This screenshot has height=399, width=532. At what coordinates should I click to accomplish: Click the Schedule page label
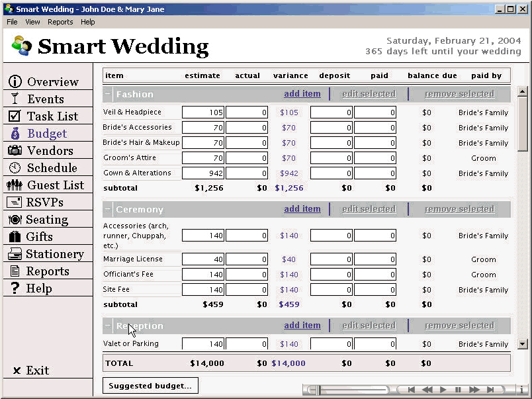click(52, 168)
